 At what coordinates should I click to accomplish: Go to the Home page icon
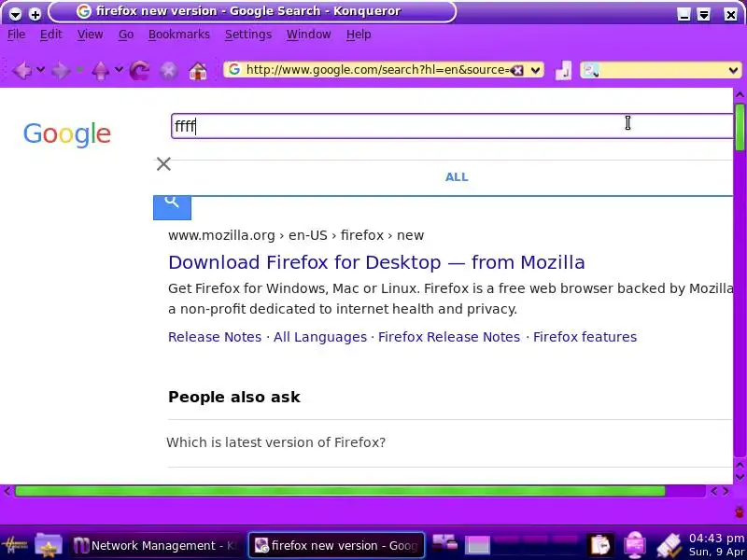(198, 71)
